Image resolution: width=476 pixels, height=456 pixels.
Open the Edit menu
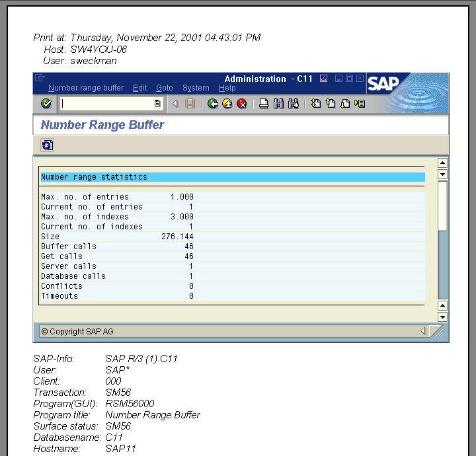[140, 88]
